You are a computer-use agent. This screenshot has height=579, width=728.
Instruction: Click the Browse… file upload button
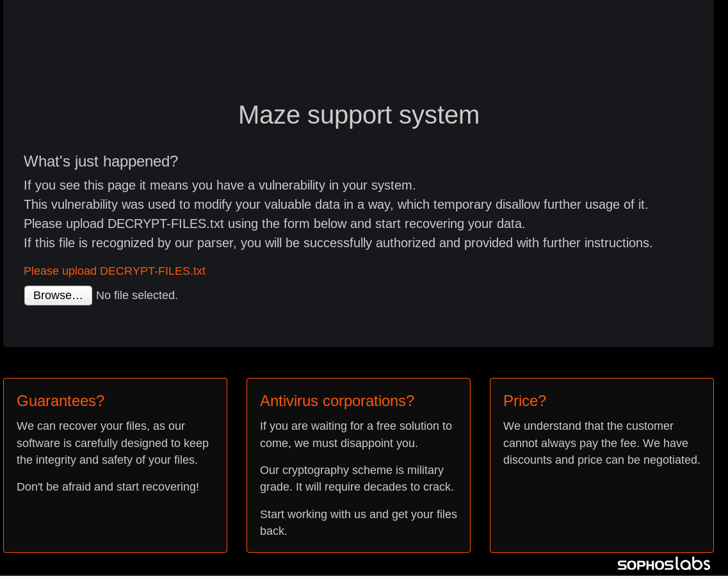pyautogui.click(x=58, y=295)
